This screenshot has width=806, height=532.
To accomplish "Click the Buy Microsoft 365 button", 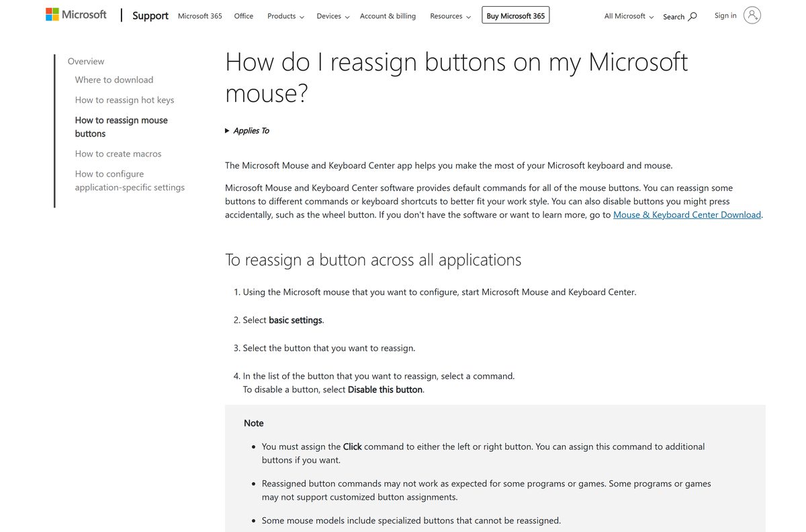I will click(x=516, y=15).
